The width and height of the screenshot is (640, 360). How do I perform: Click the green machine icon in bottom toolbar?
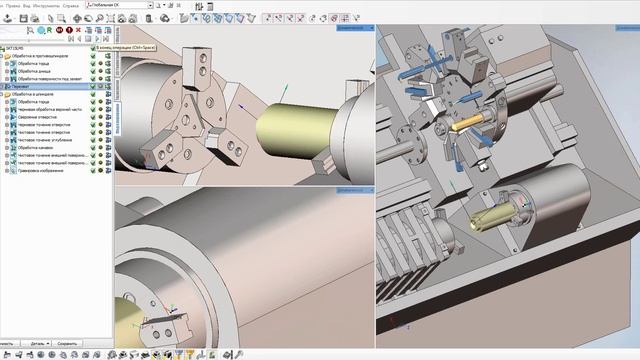(212, 355)
